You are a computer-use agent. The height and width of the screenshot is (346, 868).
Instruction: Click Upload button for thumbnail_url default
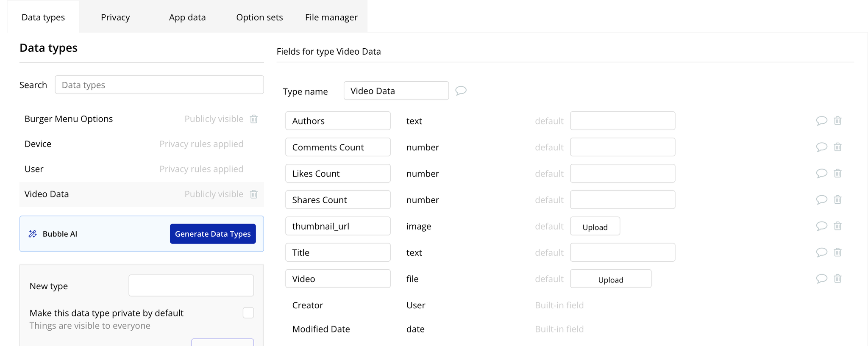point(595,227)
